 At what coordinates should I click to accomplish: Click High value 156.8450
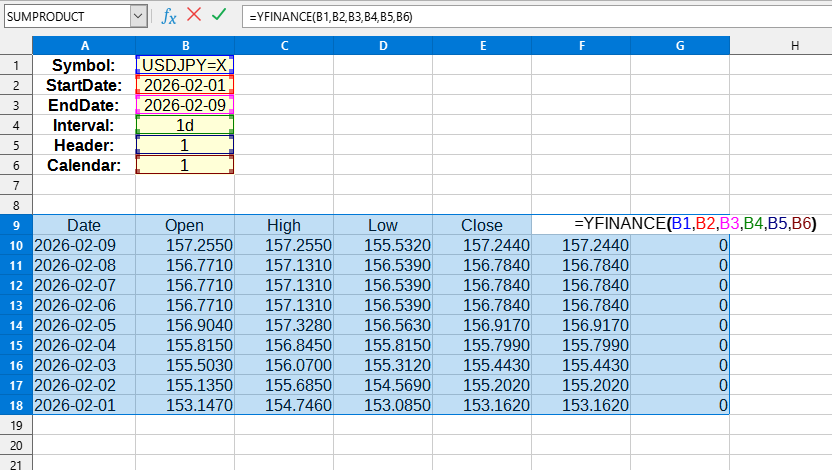pos(284,345)
